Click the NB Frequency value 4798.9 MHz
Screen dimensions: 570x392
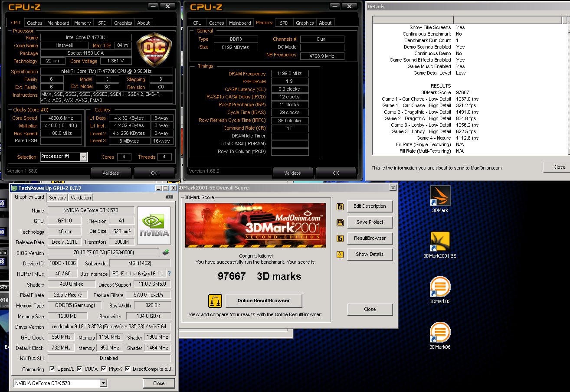pos(322,56)
